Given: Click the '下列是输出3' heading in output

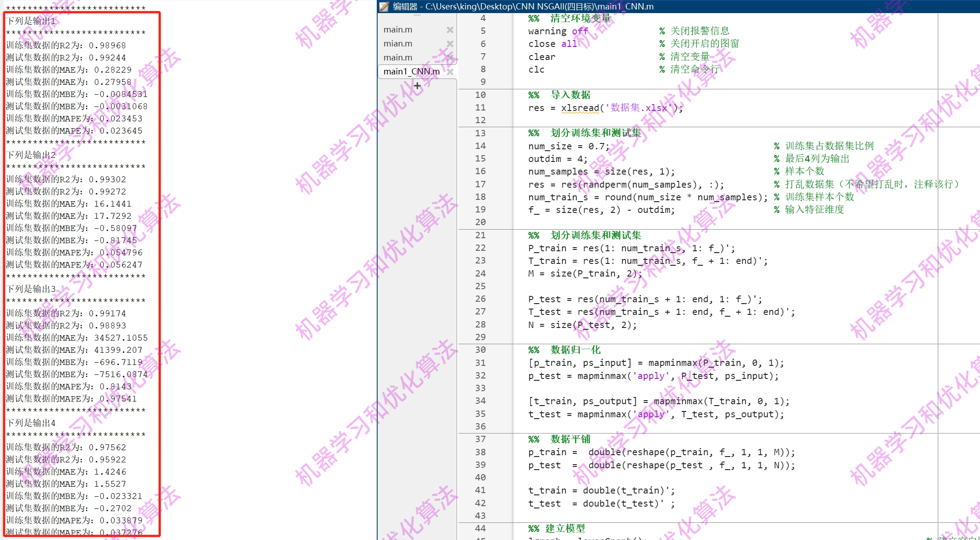Looking at the screenshot, I should (31, 289).
